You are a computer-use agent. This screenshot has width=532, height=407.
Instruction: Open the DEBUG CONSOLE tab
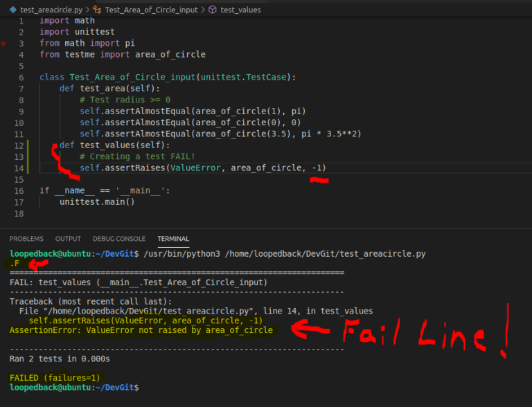pyautogui.click(x=119, y=239)
